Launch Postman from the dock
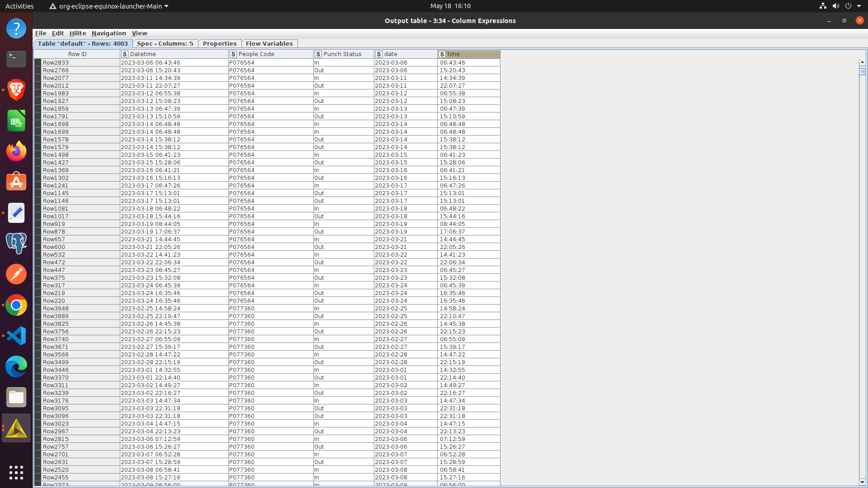Screen dimensions: 868x488 pos(16,274)
